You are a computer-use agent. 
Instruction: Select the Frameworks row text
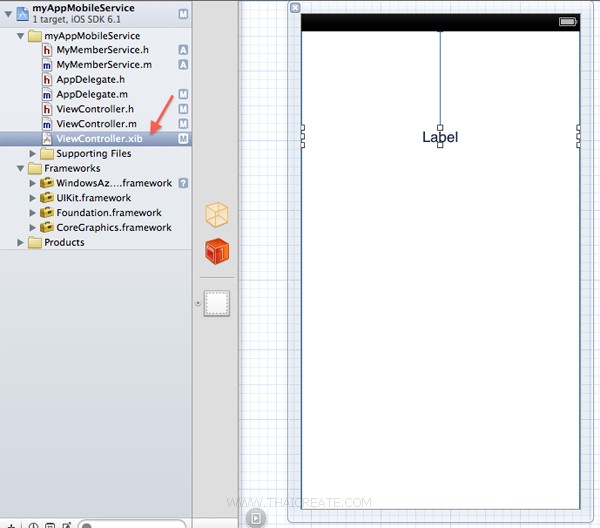click(72, 168)
